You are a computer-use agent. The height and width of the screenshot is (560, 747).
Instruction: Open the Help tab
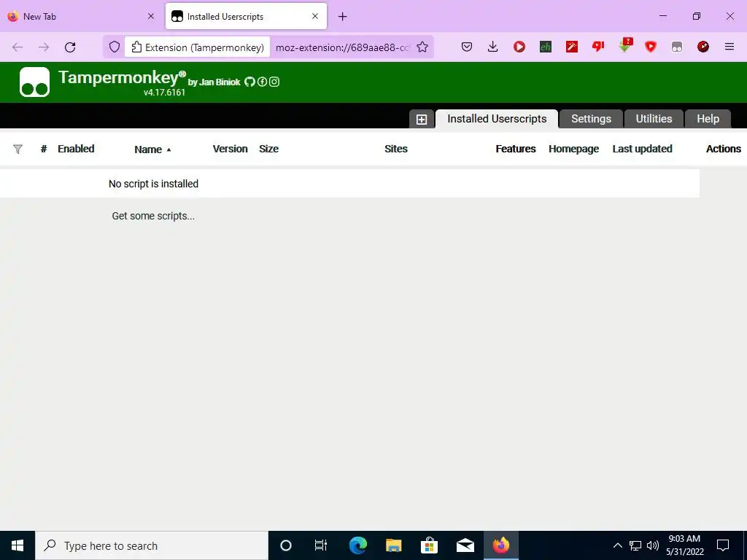pyautogui.click(x=708, y=119)
